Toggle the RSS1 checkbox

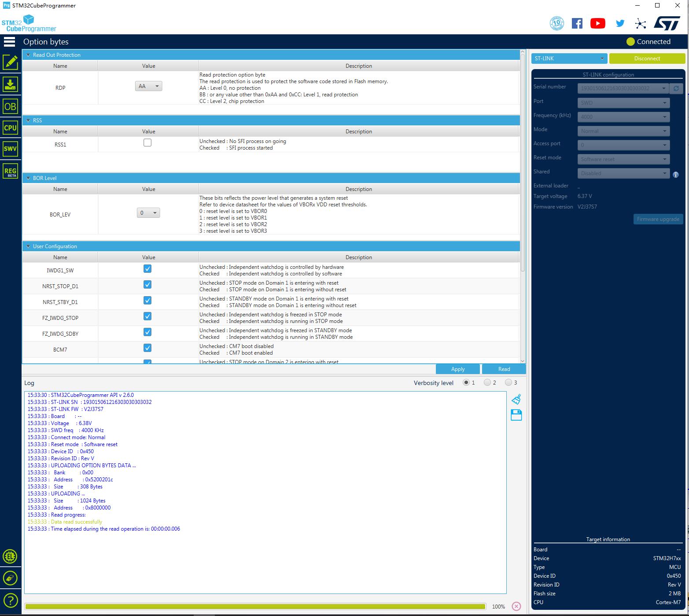pyautogui.click(x=147, y=143)
